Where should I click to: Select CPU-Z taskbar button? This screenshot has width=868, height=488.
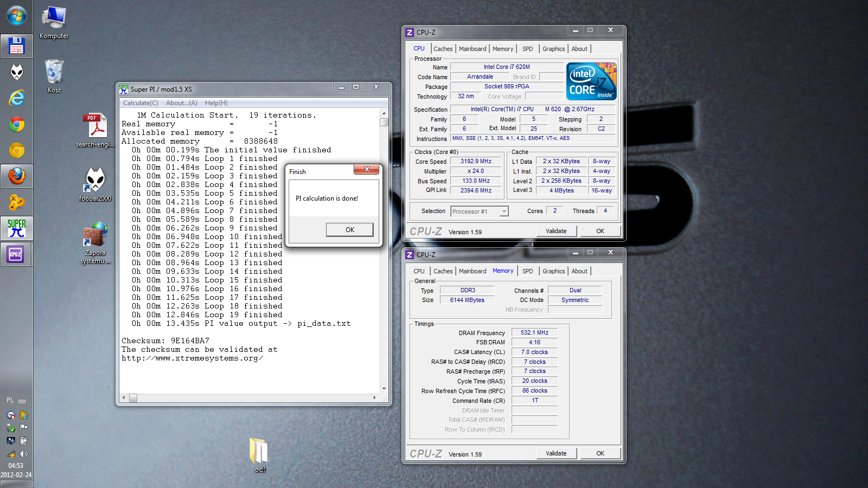coord(16,254)
